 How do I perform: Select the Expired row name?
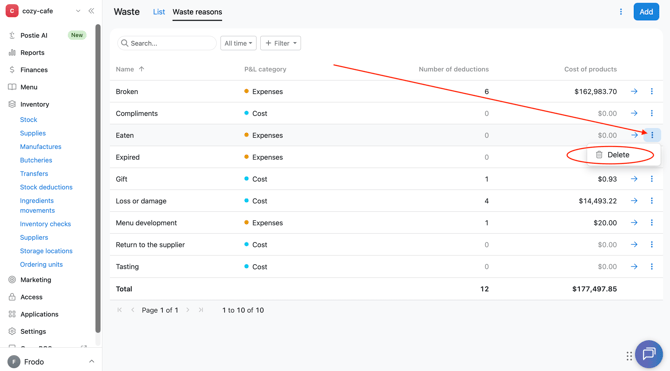[x=127, y=157]
